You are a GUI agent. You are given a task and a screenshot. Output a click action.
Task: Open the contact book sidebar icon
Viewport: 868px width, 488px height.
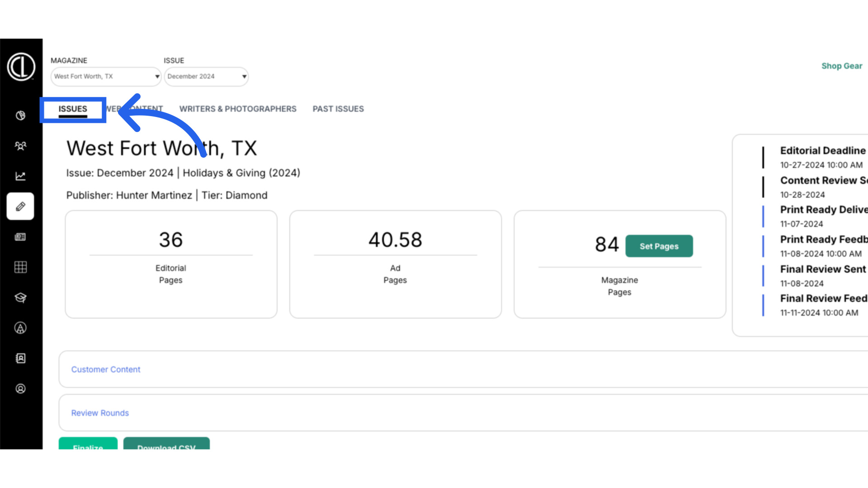(x=20, y=358)
